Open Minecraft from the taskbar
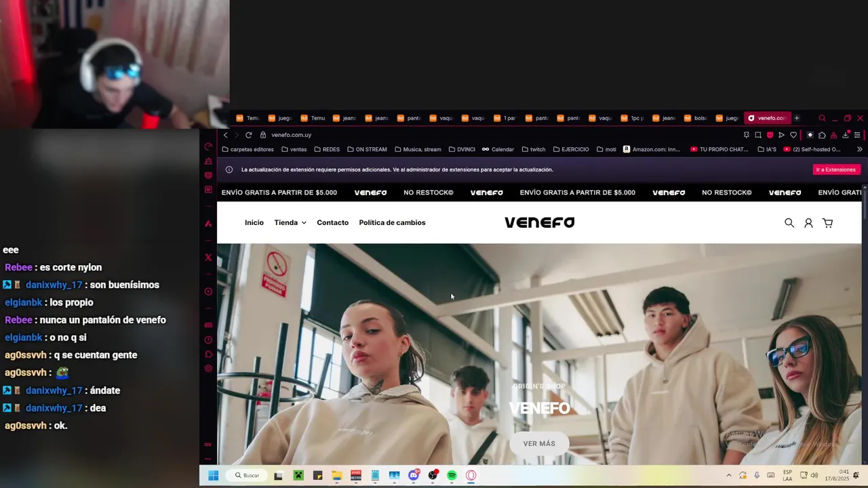The height and width of the screenshot is (488, 868). click(298, 475)
